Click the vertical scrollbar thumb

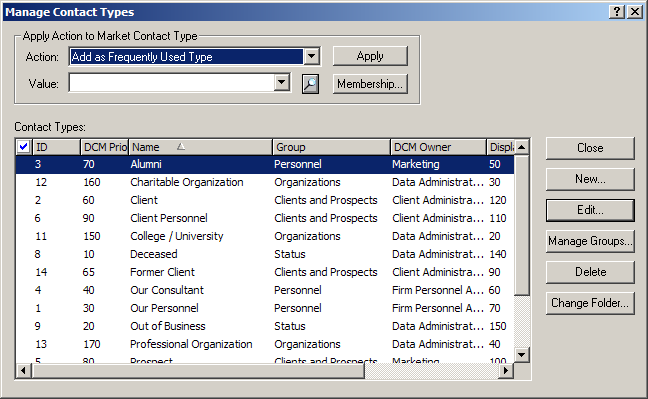pyautogui.click(x=522, y=225)
